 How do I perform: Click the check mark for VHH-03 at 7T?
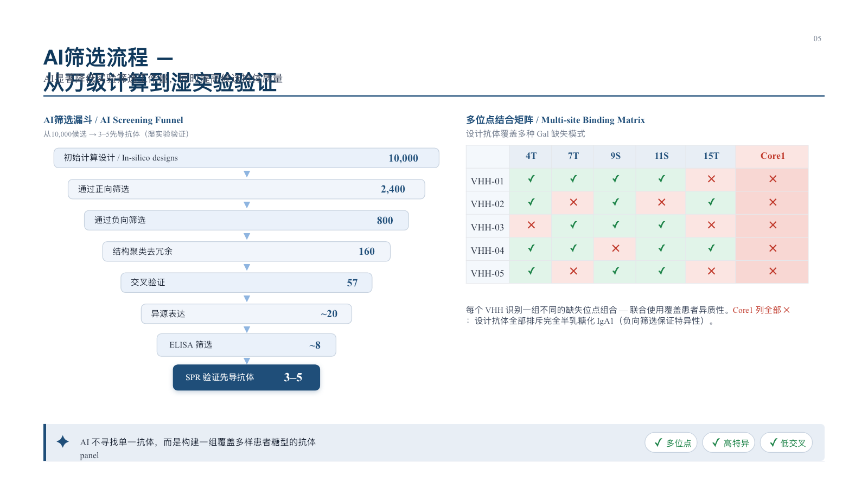(x=573, y=225)
